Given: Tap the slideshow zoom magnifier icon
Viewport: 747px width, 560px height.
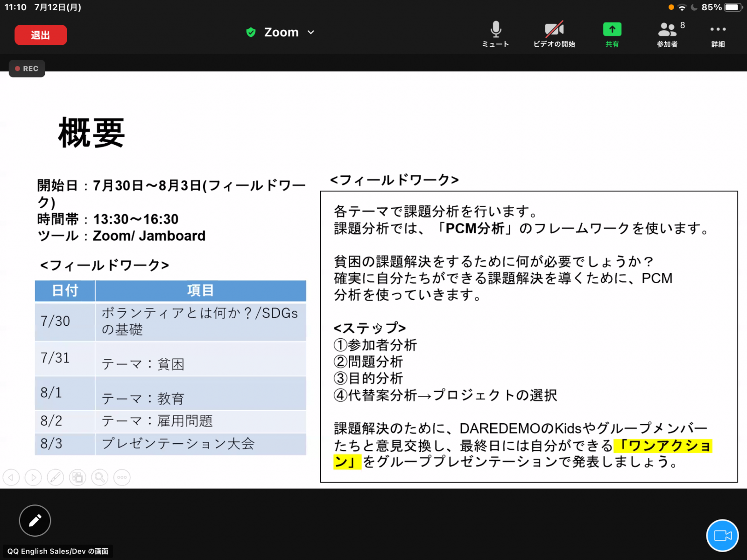Looking at the screenshot, I should pos(100,477).
